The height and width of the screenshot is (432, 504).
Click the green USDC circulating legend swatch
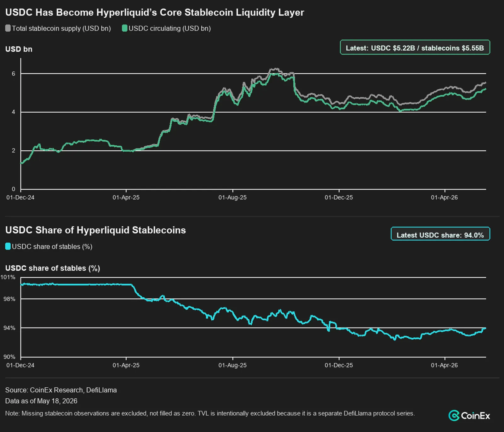[x=124, y=28]
